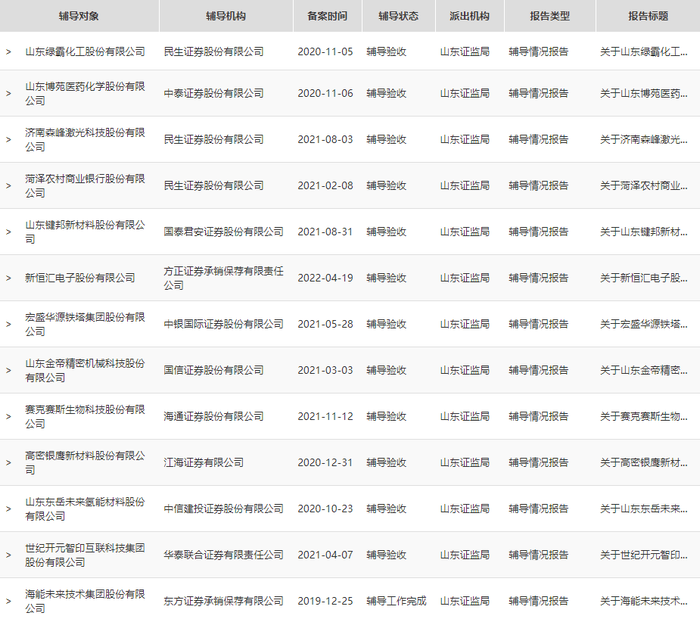Click the date 2019-12-25
This screenshot has height=619, width=700.
tap(325, 602)
